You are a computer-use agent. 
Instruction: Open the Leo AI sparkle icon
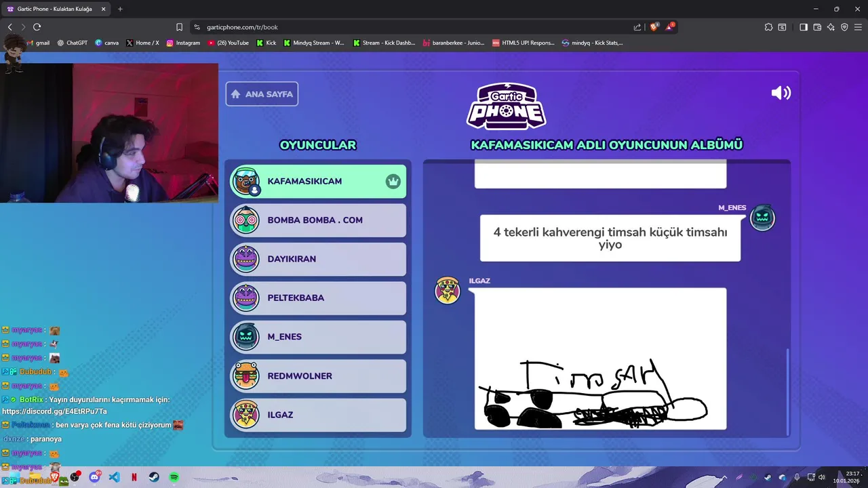[831, 27]
